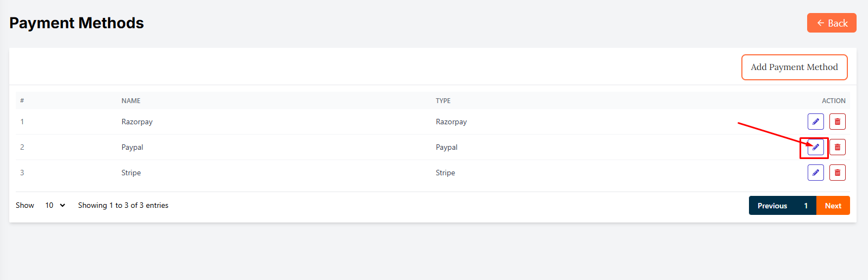The image size is (868, 280).
Task: Click the # column header
Action: [22, 101]
